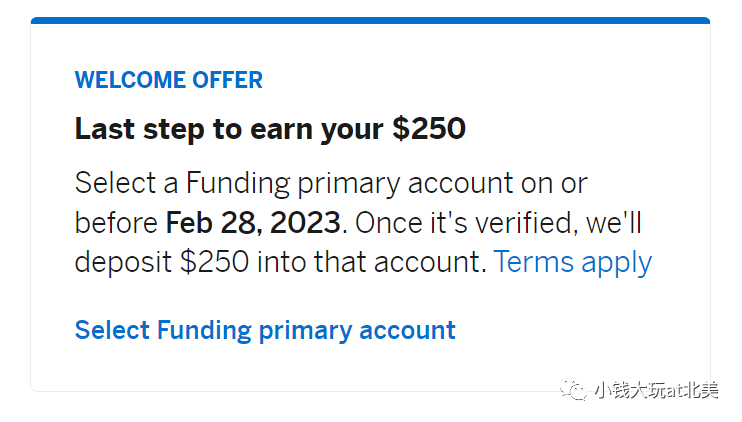Click the WELCOME OFFER label

pos(168,80)
